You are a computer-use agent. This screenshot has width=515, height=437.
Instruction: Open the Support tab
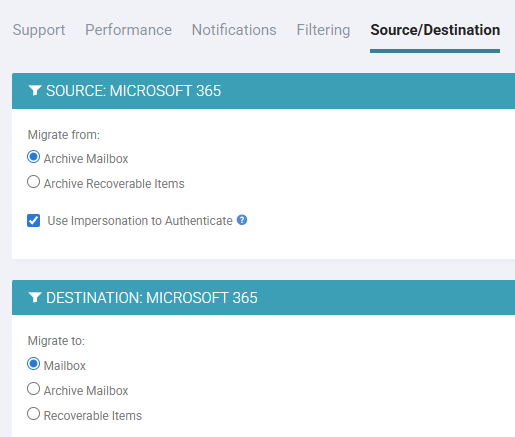[39, 30]
